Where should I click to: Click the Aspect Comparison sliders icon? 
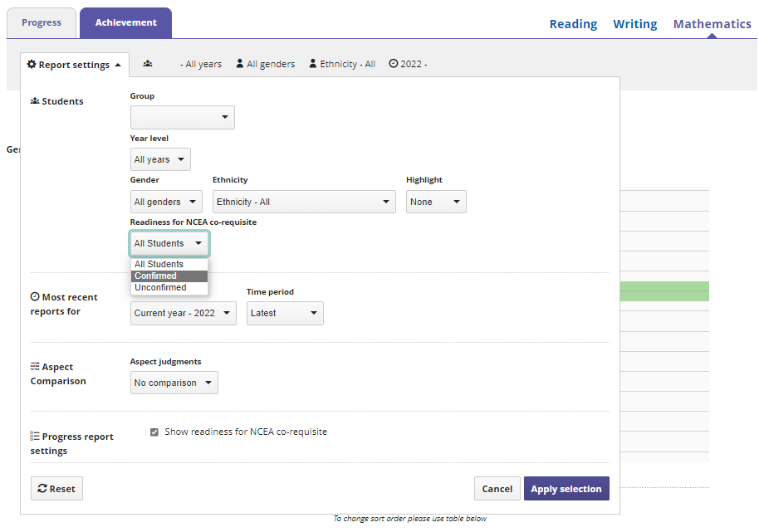pos(35,367)
